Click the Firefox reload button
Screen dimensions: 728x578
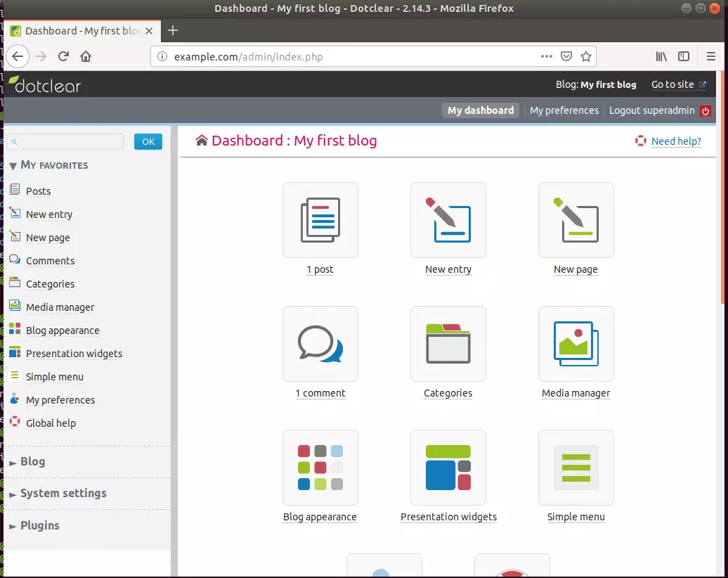[x=64, y=57]
